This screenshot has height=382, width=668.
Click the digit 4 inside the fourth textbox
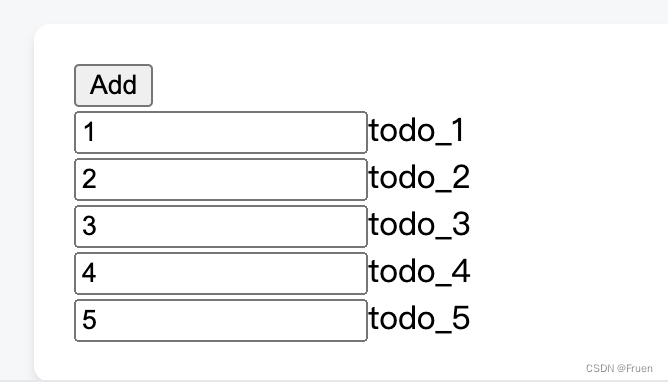point(89,273)
